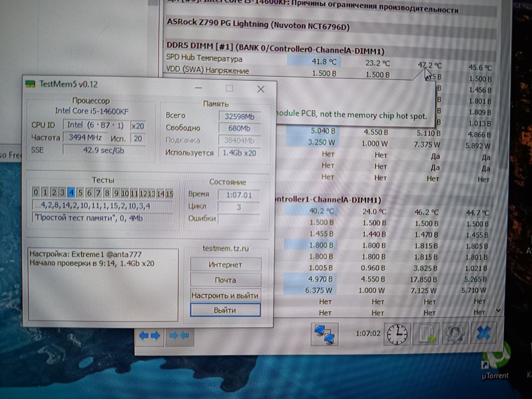This screenshot has width=532, height=399.
Task: Click the 'Intel Core i5-14600KF' processor name in TestMem5
Action: pos(91,111)
